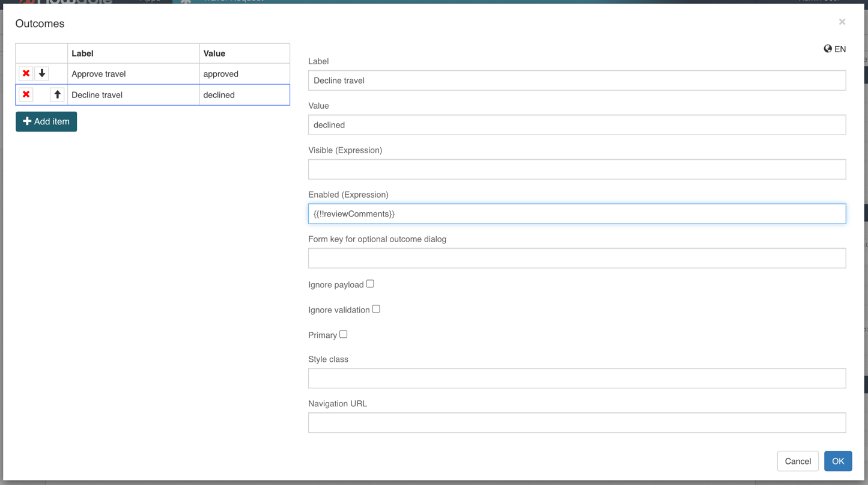
Task: Select the declined value cell
Action: tap(244, 95)
